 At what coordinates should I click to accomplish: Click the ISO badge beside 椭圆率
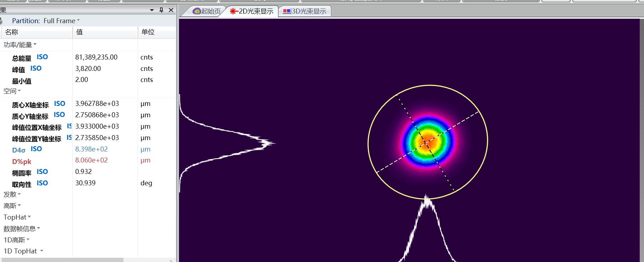pos(42,172)
